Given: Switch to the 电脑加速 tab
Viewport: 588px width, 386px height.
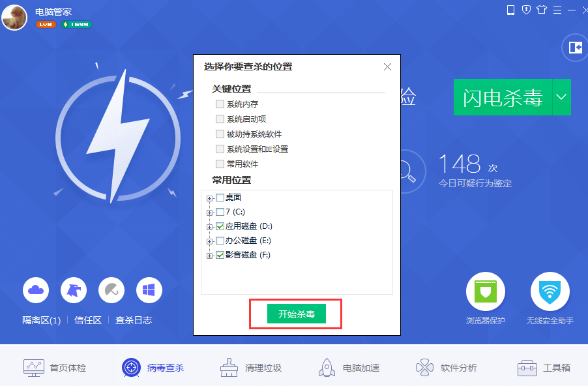Looking at the screenshot, I should tap(349, 368).
